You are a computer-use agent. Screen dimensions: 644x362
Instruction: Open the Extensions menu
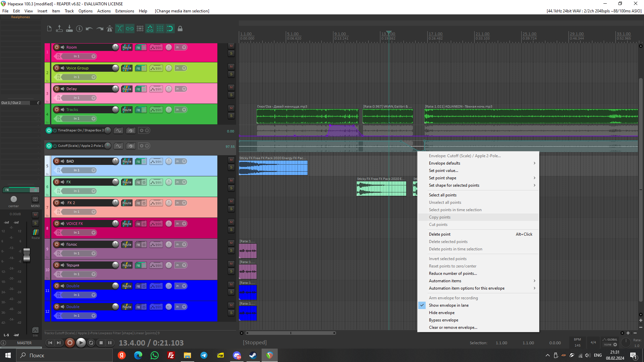click(x=124, y=11)
